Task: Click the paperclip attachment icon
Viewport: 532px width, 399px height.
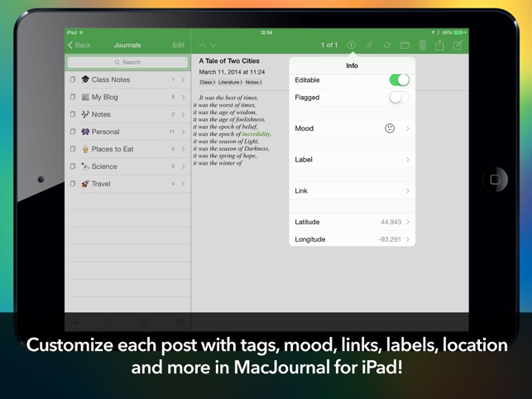Action: pos(369,46)
